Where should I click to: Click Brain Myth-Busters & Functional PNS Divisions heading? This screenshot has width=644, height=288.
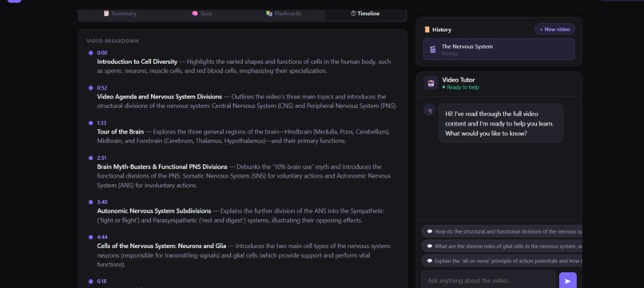(162, 166)
